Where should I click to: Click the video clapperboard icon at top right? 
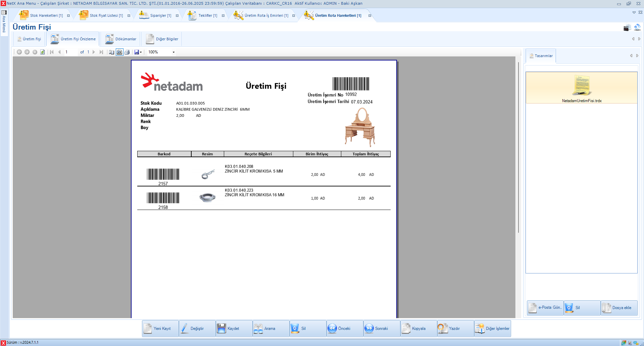click(627, 28)
